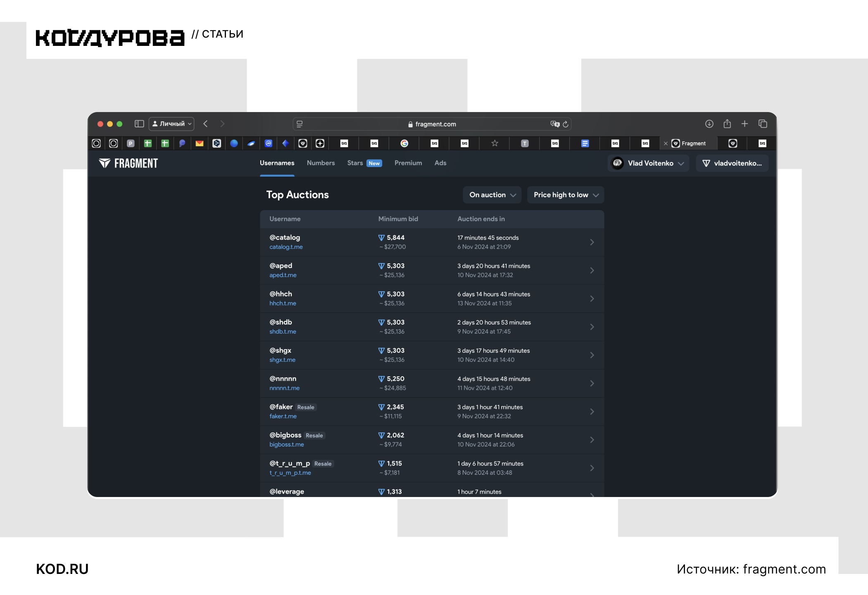
Task: Go back with the browser back arrow
Action: point(205,124)
